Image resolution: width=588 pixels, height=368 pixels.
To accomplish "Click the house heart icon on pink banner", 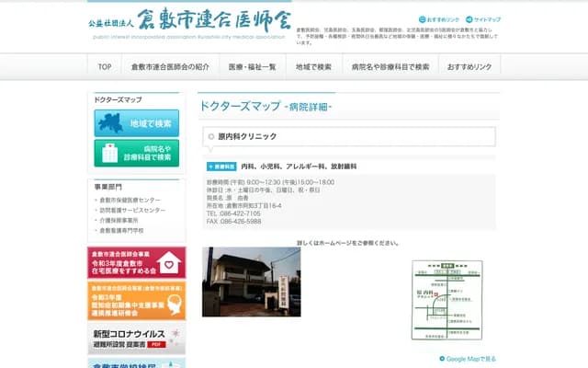I will (169, 262).
